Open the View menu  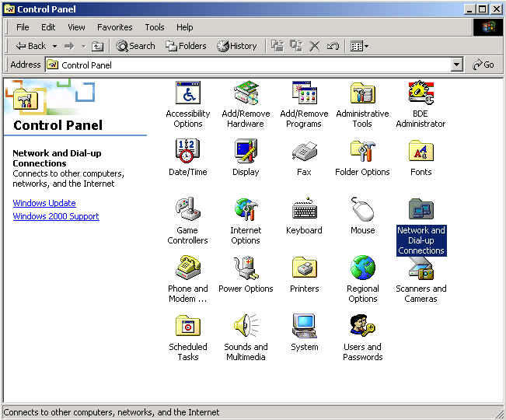[x=76, y=27]
